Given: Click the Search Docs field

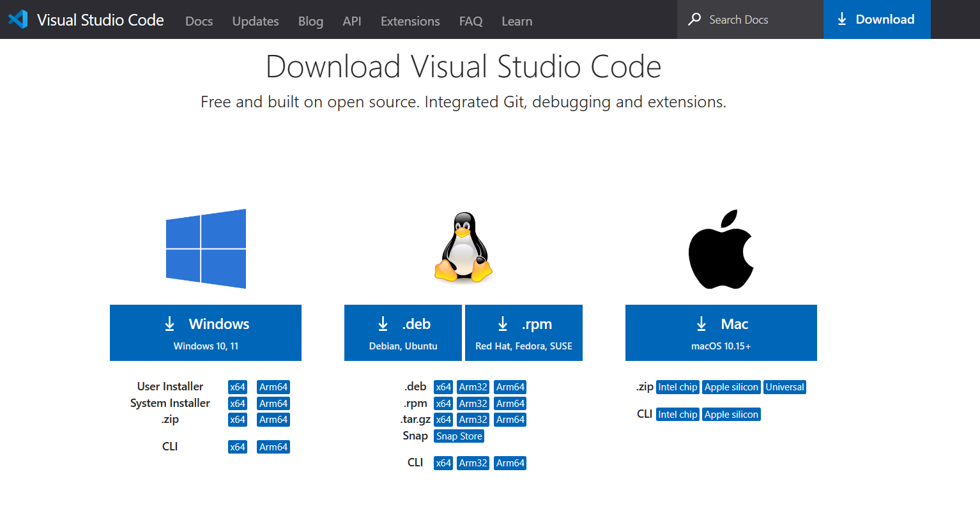Looking at the screenshot, I should tap(750, 19).
